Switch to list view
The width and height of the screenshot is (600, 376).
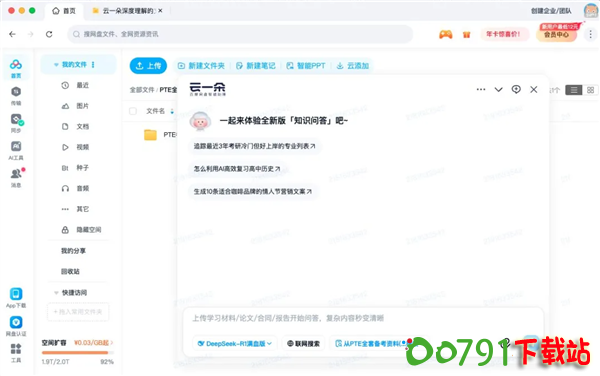[574, 90]
